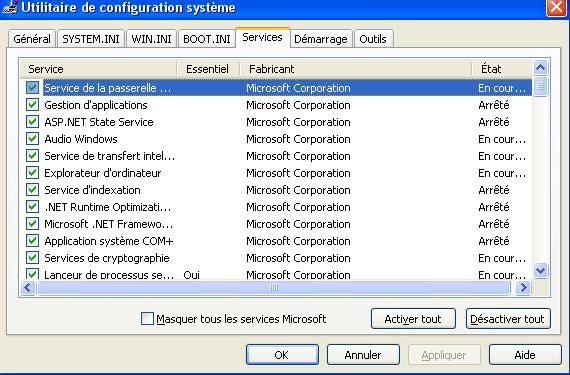The image size is (570, 375).
Task: Click the msconfig title bar icon
Action: [9, 7]
